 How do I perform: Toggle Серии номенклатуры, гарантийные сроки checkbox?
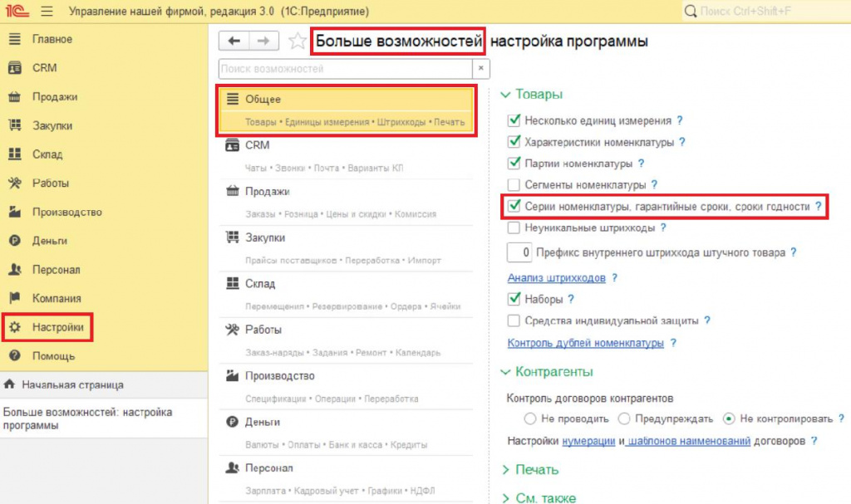click(514, 206)
